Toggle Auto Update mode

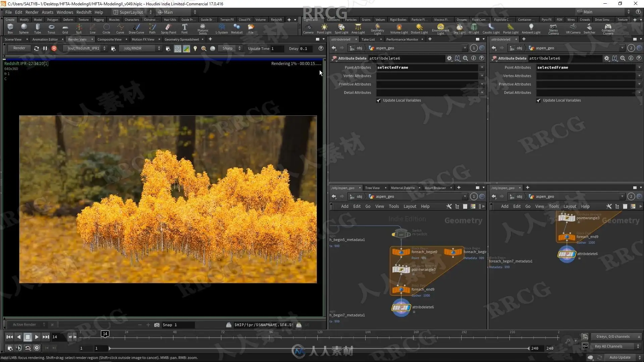pos(620,357)
